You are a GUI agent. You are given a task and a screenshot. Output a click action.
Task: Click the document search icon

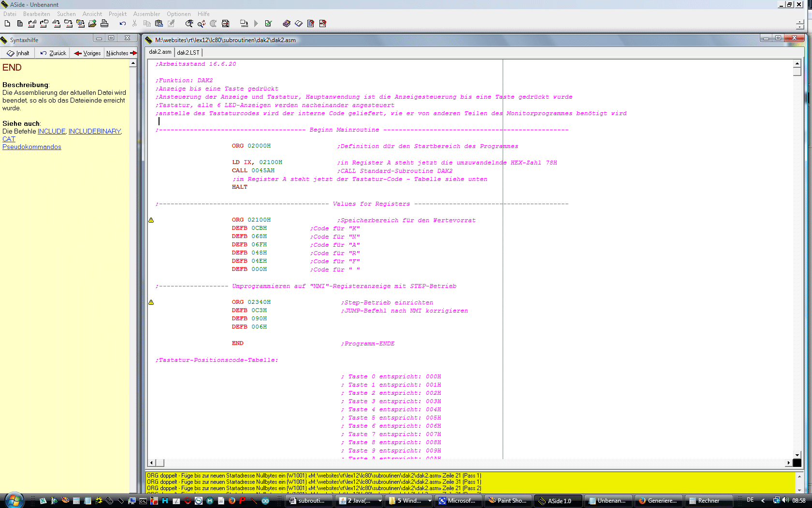coord(226,23)
